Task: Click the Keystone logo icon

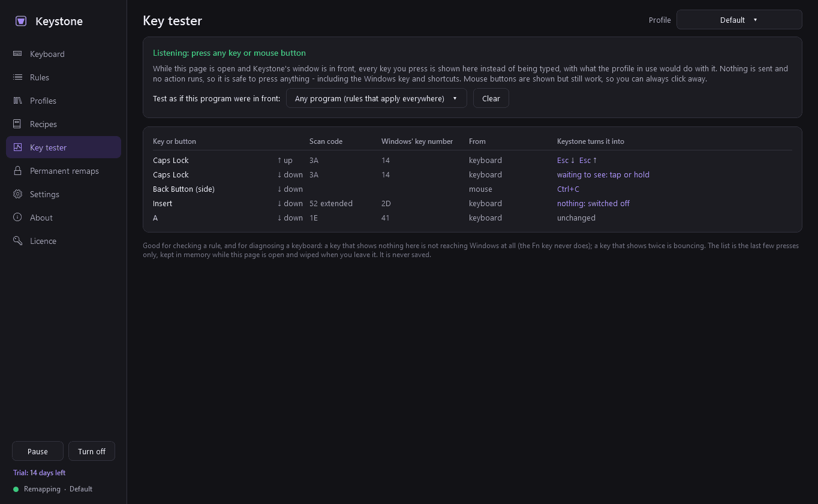Action: coord(20,21)
